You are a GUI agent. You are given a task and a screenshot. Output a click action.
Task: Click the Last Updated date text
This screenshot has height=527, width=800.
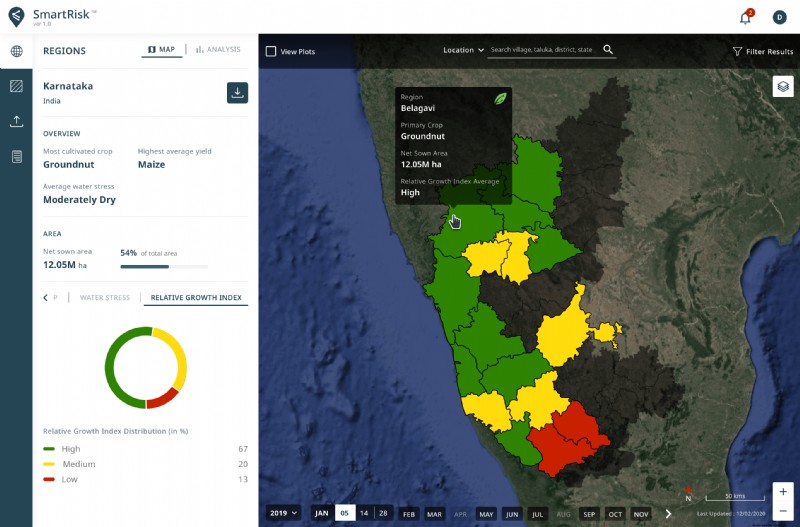click(731, 514)
